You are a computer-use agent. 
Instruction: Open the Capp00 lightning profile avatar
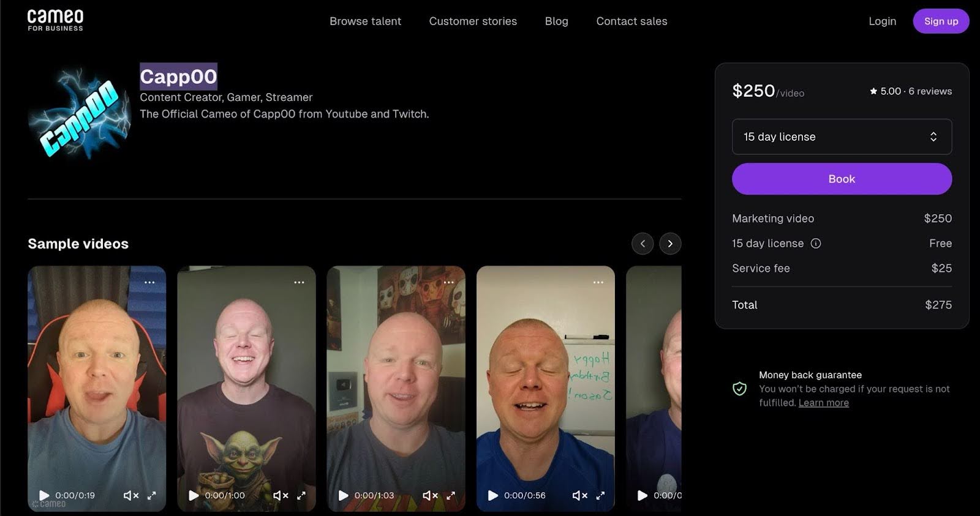[x=80, y=114]
